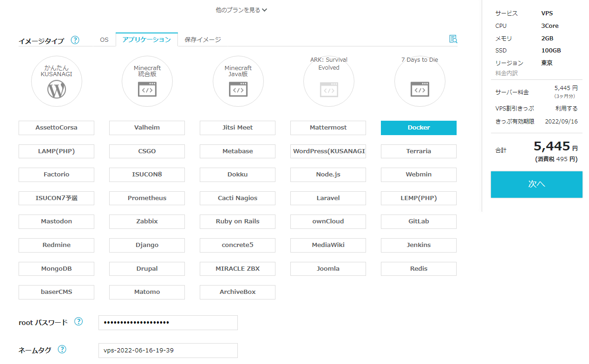589x364 pixels.
Task: Select the Jenkins application
Action: (x=419, y=245)
